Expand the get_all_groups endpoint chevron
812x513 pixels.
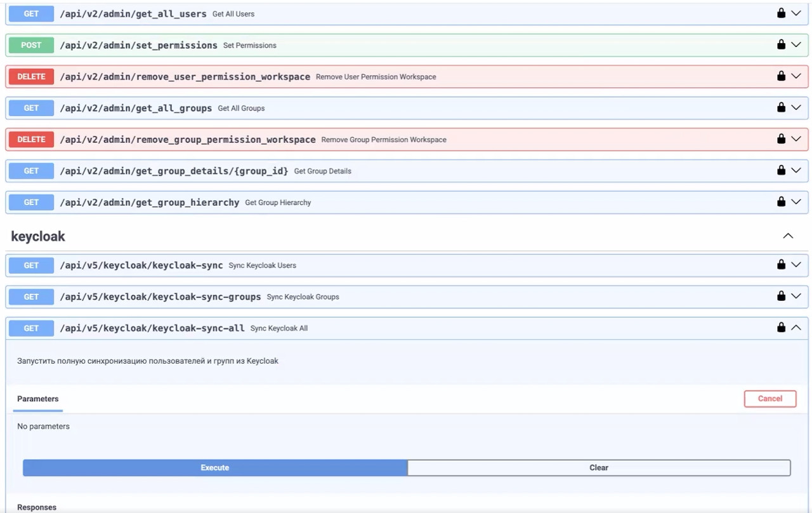click(x=796, y=108)
